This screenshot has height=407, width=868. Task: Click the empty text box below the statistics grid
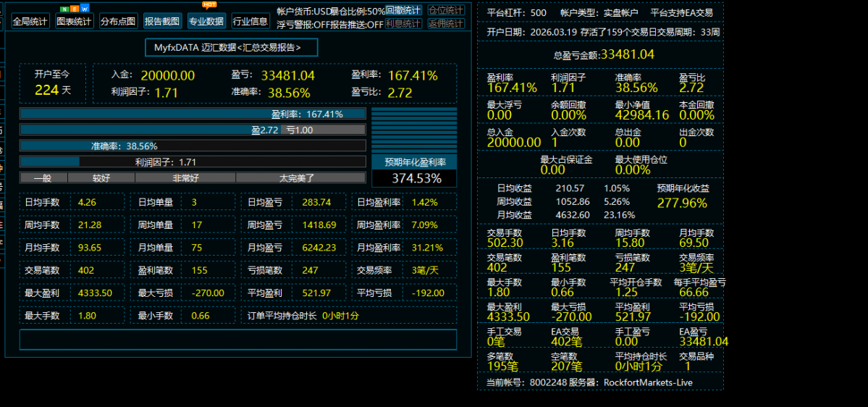click(238, 340)
